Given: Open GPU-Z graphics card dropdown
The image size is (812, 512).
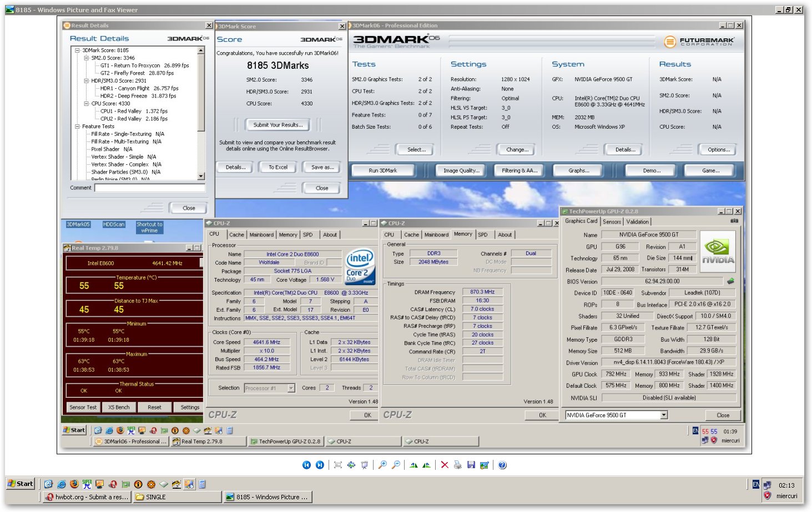Looking at the screenshot, I should tap(664, 415).
